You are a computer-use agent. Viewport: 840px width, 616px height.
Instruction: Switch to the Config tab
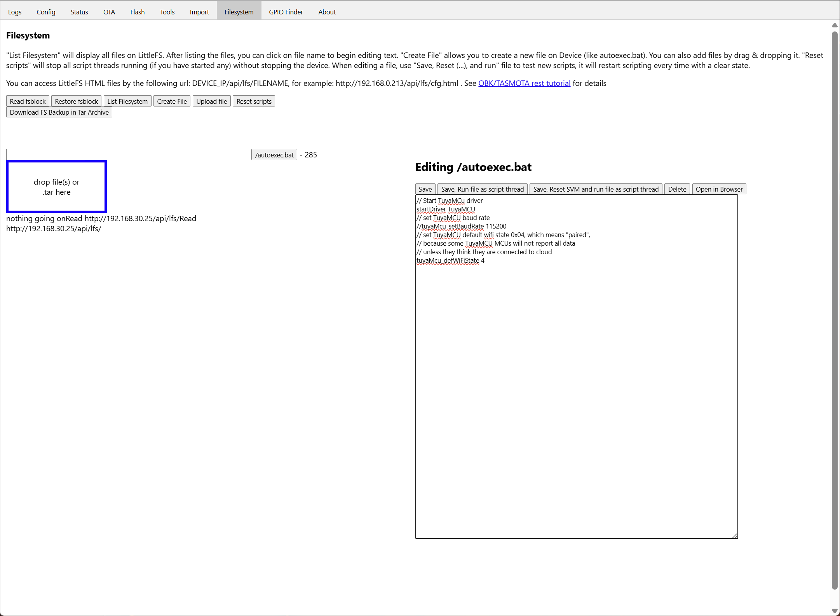46,12
